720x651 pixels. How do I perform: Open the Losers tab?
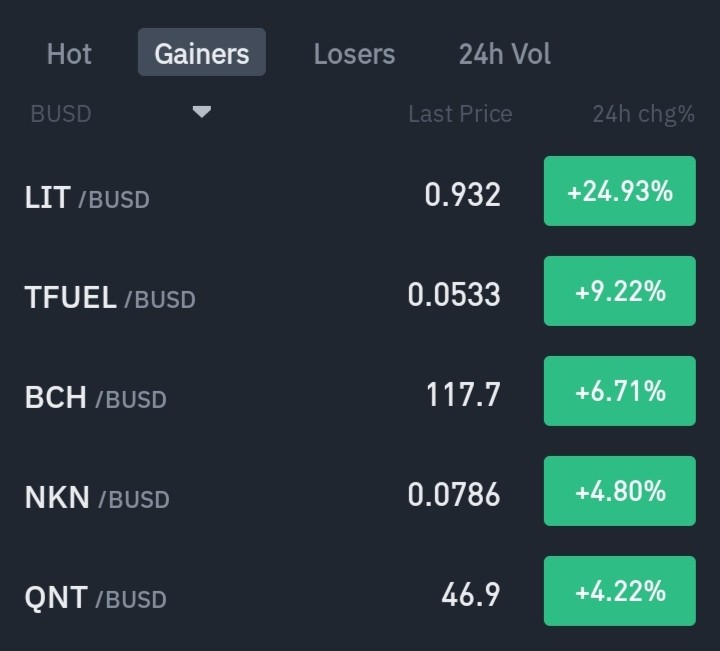(x=354, y=54)
